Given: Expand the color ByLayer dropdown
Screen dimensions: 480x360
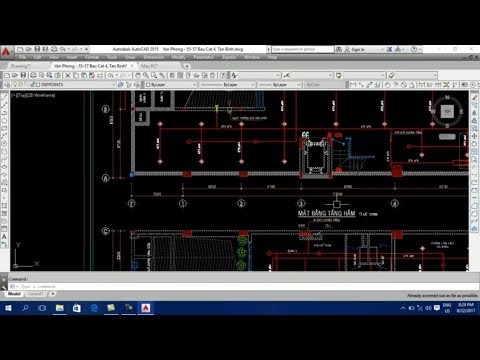Looking at the screenshot, I should (195, 85).
